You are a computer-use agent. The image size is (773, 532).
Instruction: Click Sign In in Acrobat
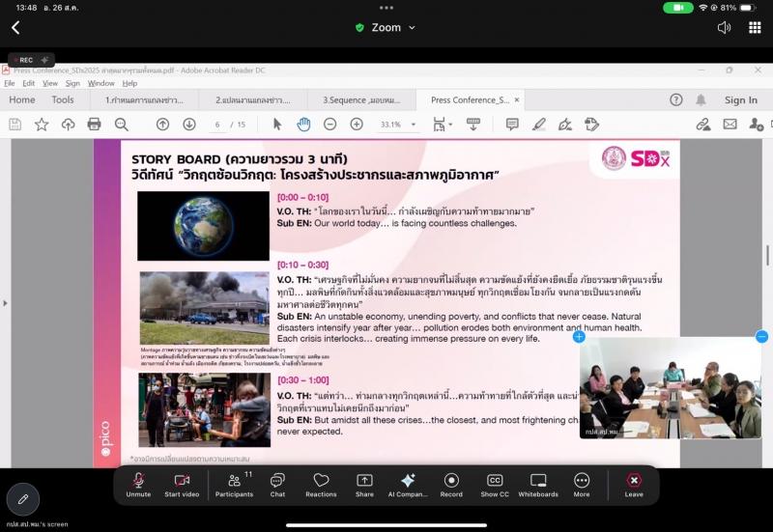tap(740, 100)
